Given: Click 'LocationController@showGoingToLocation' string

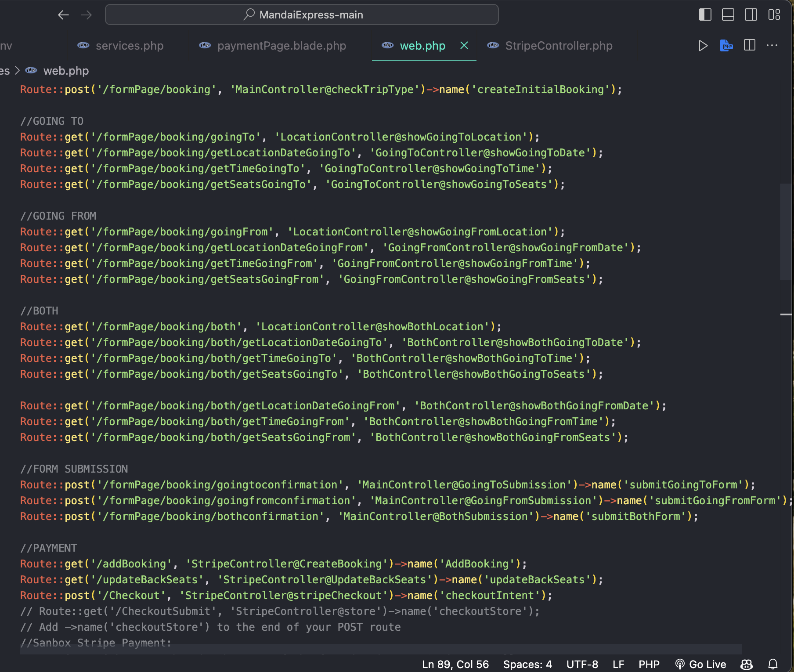Looking at the screenshot, I should point(401,137).
